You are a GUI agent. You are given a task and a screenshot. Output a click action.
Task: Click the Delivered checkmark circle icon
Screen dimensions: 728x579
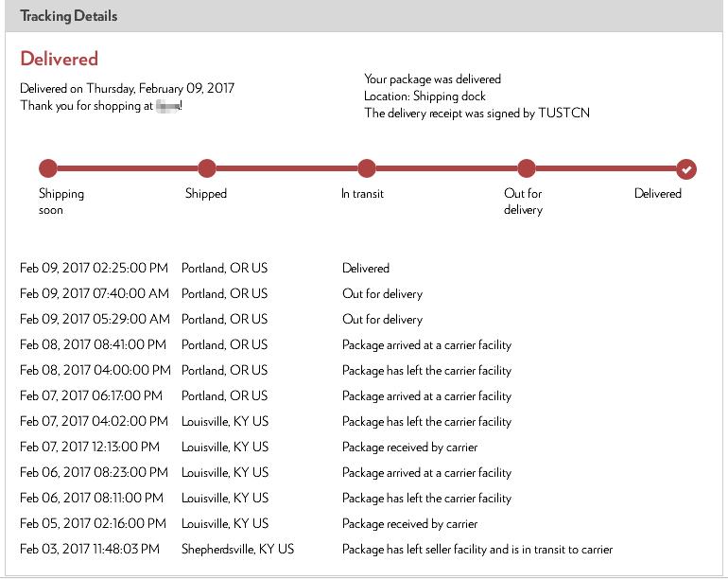tap(686, 169)
